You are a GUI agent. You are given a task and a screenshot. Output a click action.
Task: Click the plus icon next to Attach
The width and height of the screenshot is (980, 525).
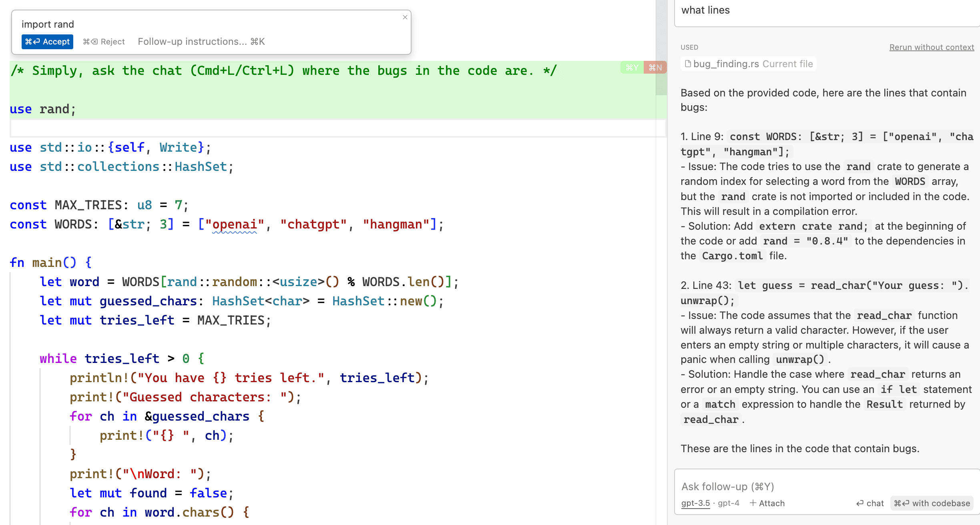[x=753, y=503]
